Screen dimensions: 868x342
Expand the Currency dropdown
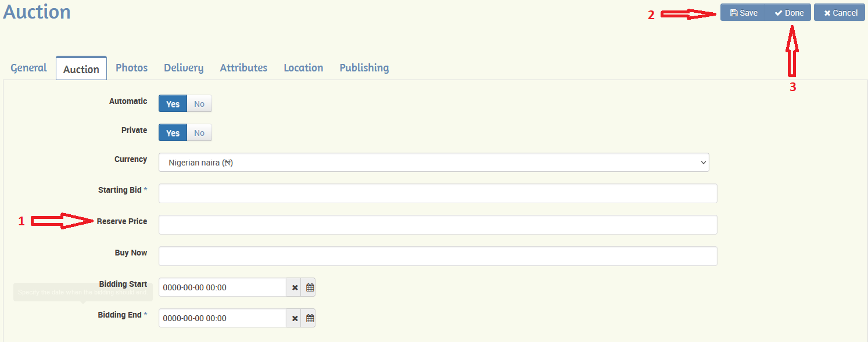pos(433,163)
